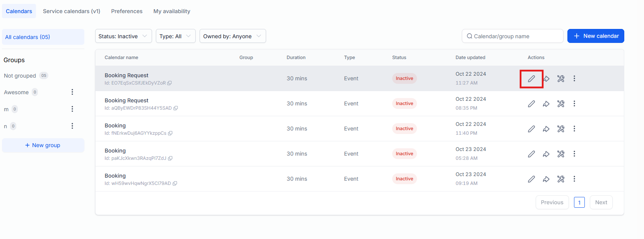The width and height of the screenshot is (644, 239).
Task: Click the edit pencil for first Booking Request
Action: click(531, 79)
